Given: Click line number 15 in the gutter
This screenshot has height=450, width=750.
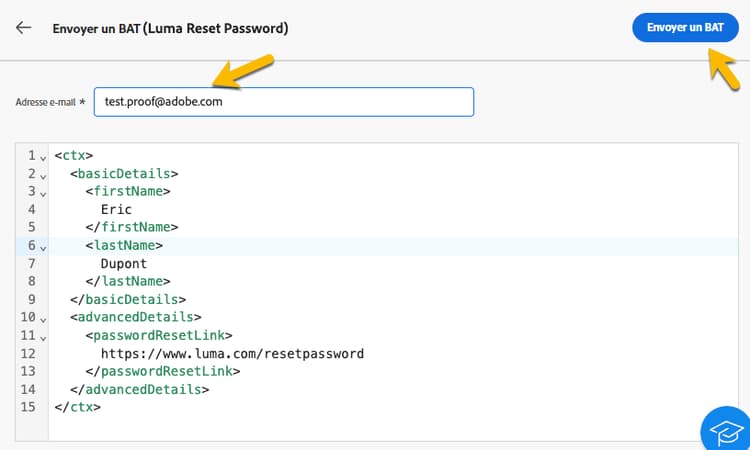Looking at the screenshot, I should point(27,407).
